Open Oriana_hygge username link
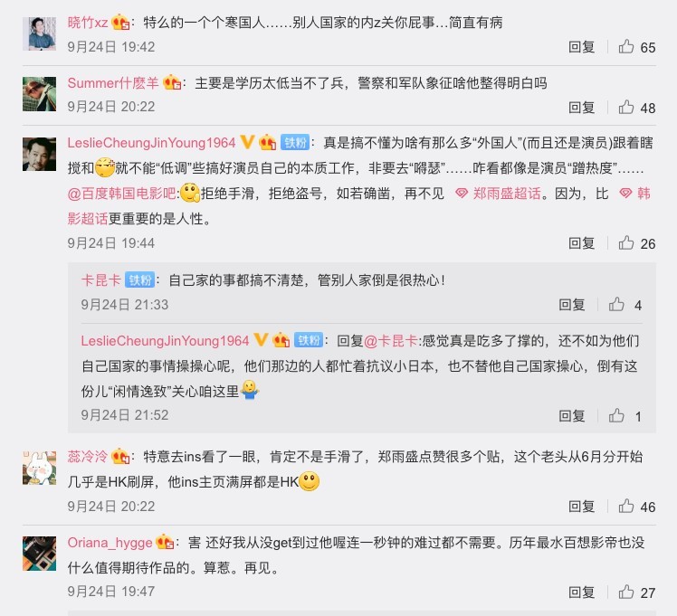 (110, 542)
